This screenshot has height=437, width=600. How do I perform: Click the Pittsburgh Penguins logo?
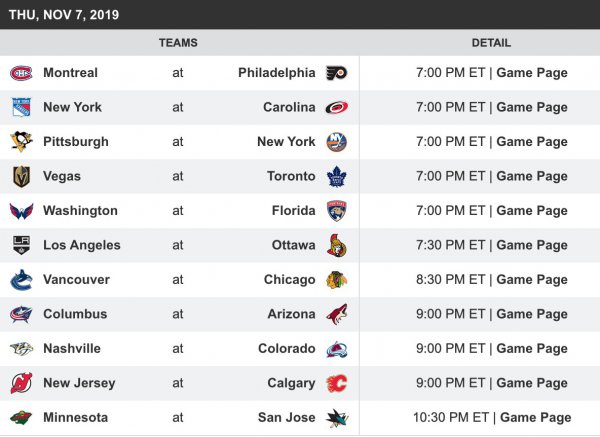click(x=21, y=142)
